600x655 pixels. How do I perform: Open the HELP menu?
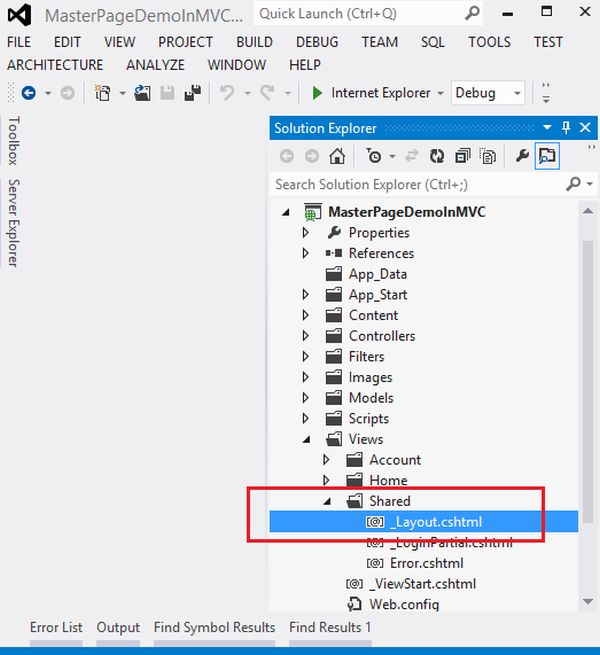click(x=305, y=65)
